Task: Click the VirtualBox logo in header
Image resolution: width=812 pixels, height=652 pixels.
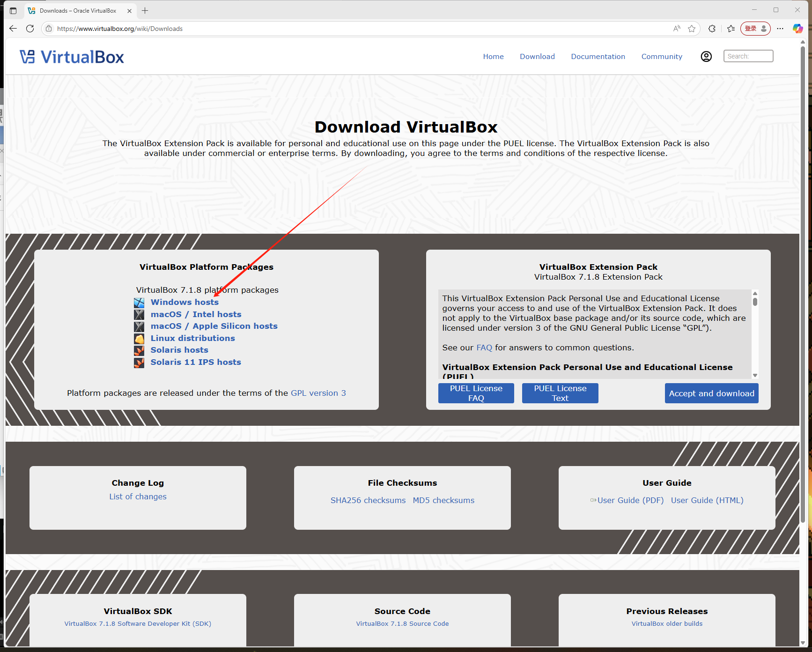Action: coord(72,57)
